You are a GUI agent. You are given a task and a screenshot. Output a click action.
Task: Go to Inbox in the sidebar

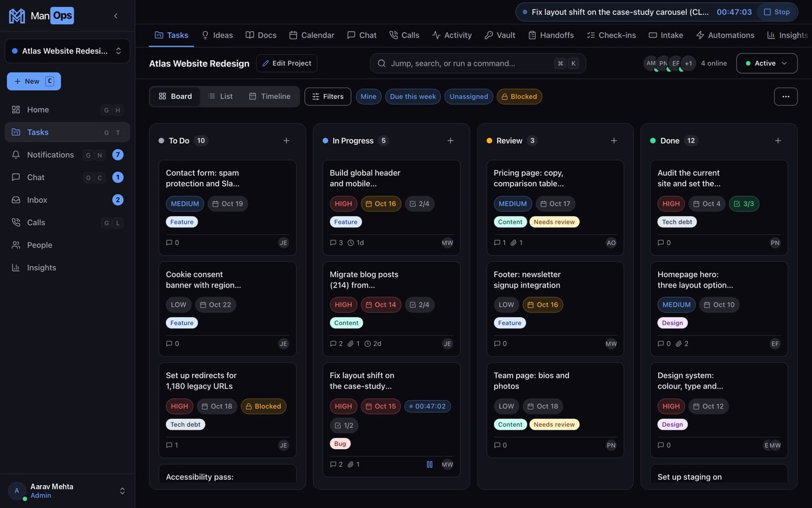(67, 200)
